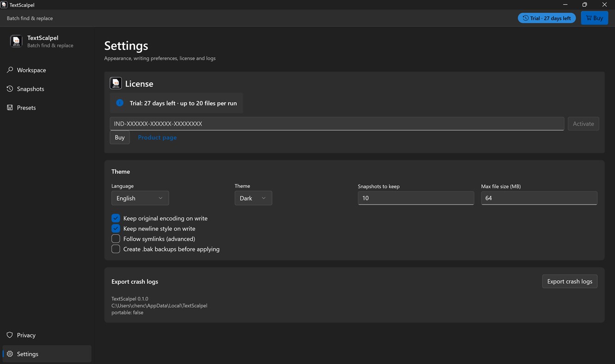The height and width of the screenshot is (364, 615).
Task: Click the Activate button
Action: [x=583, y=123]
